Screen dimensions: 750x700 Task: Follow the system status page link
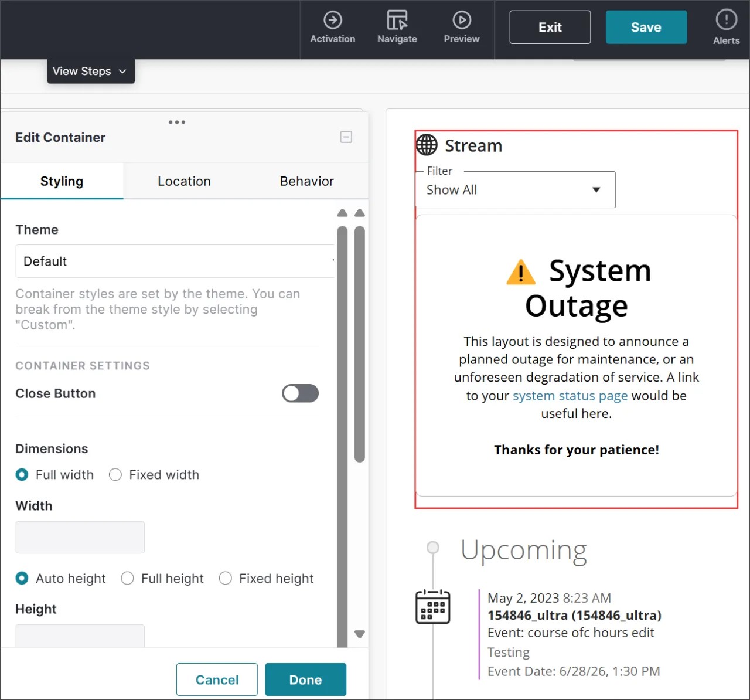(x=570, y=396)
